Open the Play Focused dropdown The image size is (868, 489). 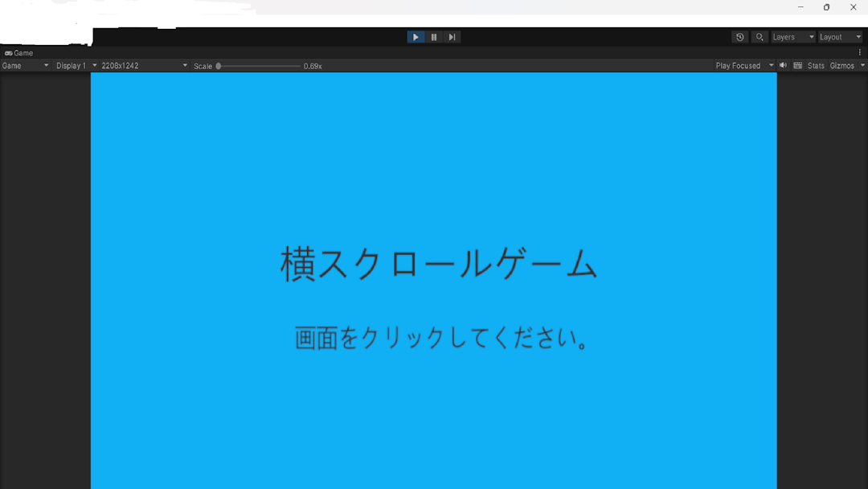(x=744, y=66)
